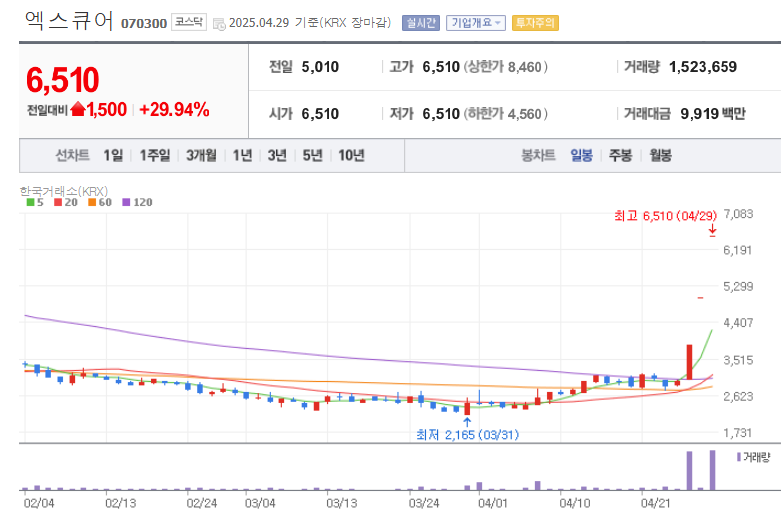781x529 pixels.
Task: Click the purple 120-day moving average swatch
Action: pyautogui.click(x=126, y=202)
